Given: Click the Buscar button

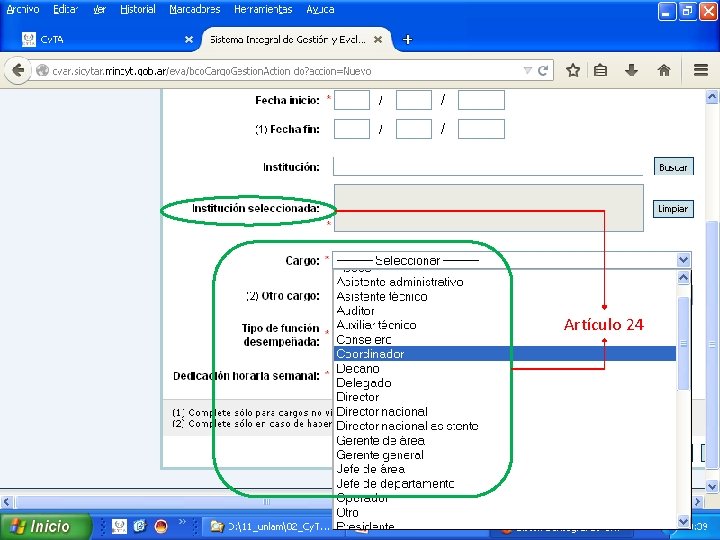Looking at the screenshot, I should [x=674, y=167].
